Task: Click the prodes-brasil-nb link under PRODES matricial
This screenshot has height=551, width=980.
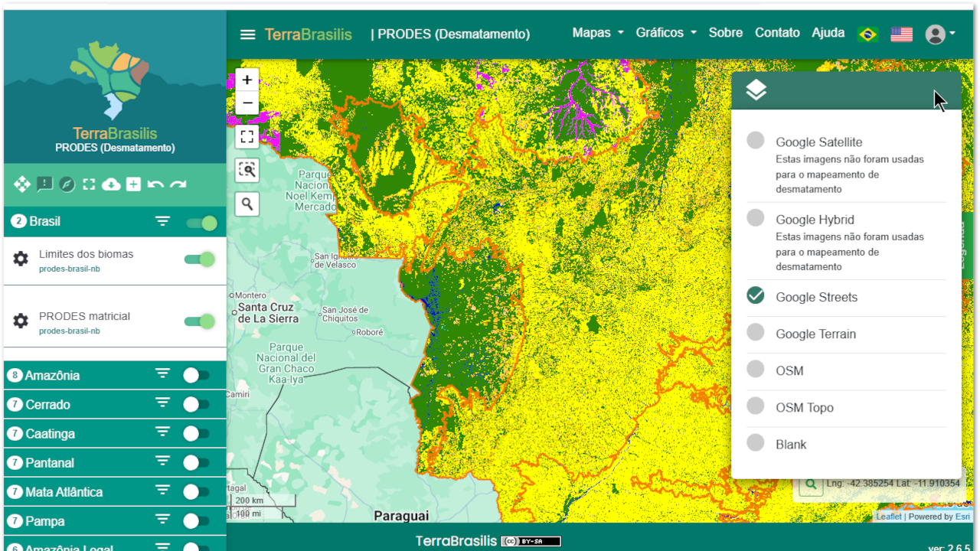Action: (x=70, y=331)
